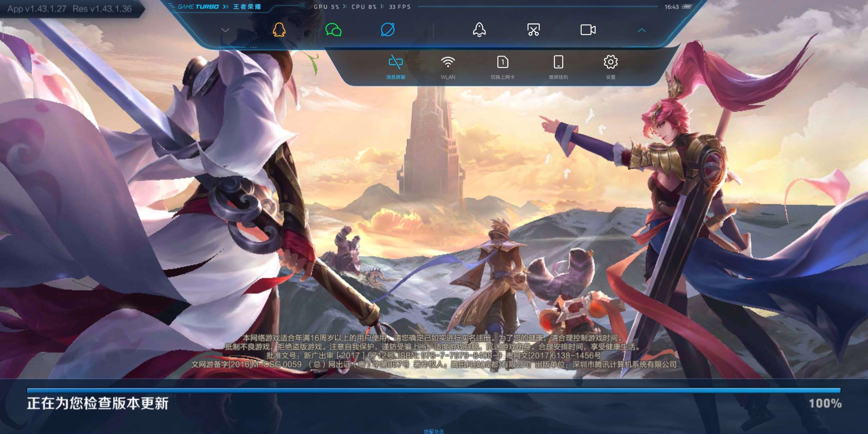Start screen recording with camera icon
Image resolution: width=868 pixels, height=434 pixels.
[588, 30]
